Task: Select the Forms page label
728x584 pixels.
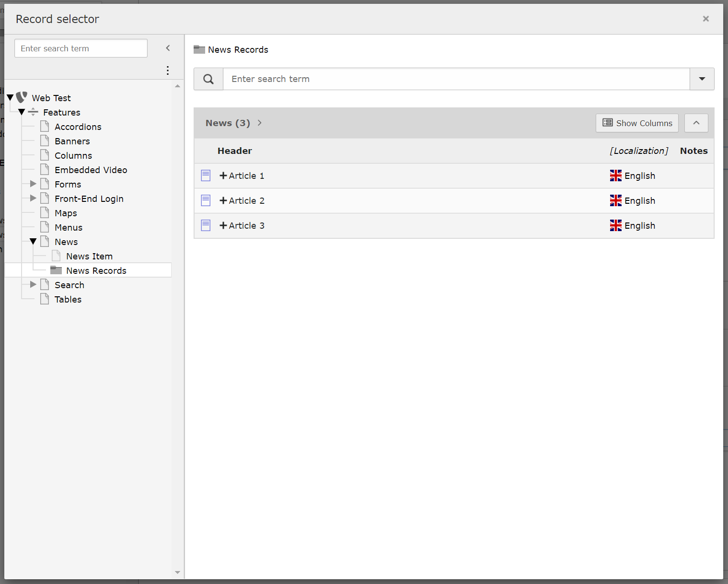Action: click(x=68, y=184)
